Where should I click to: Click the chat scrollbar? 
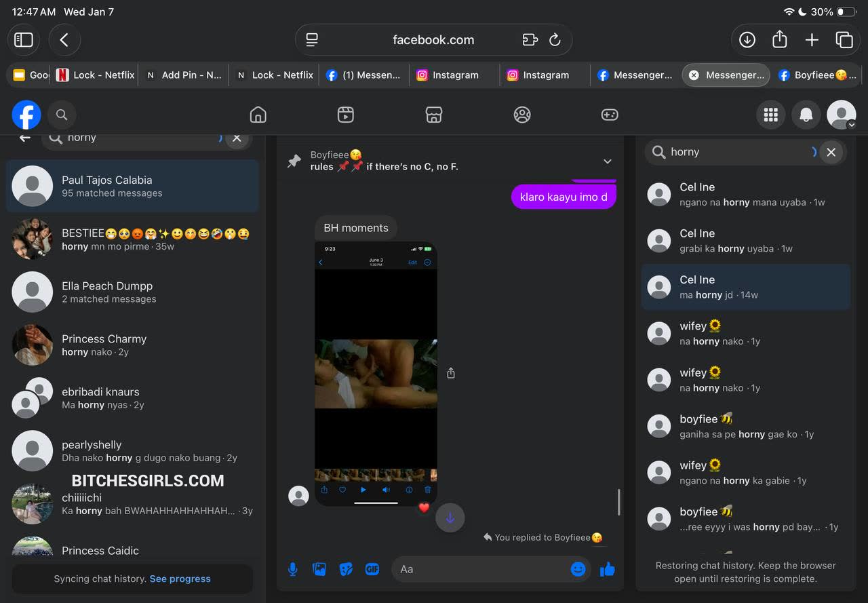[x=618, y=502]
